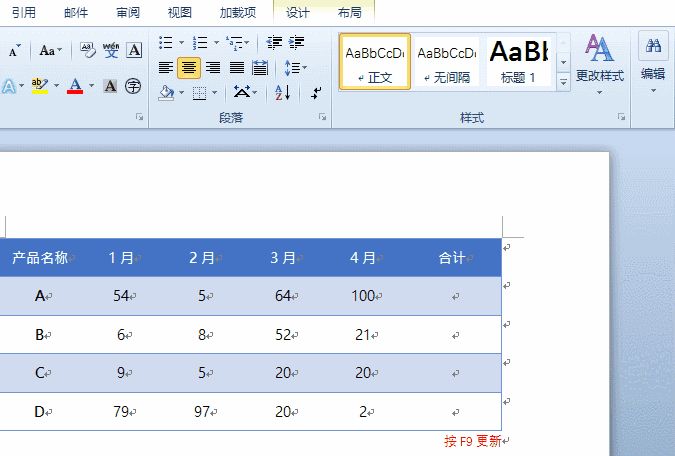Click Increase Indent icon
The width and height of the screenshot is (675, 456).
(297, 43)
